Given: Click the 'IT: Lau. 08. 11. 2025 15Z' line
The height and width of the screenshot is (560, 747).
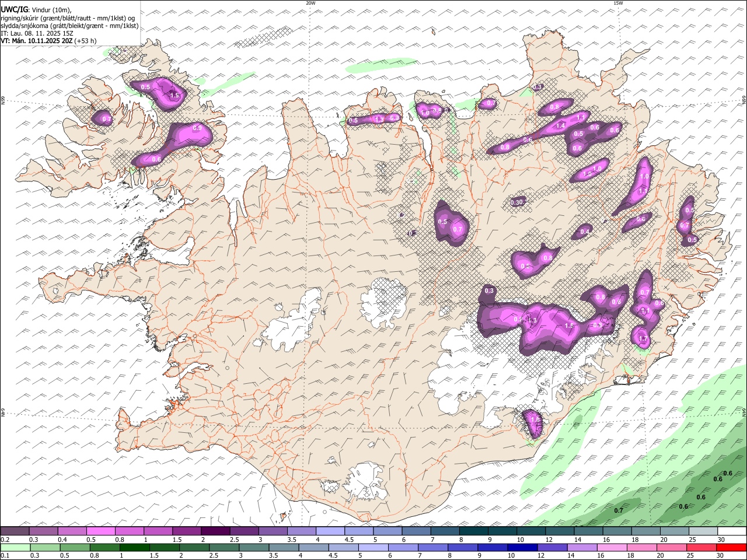Looking at the screenshot, I should [37, 33].
